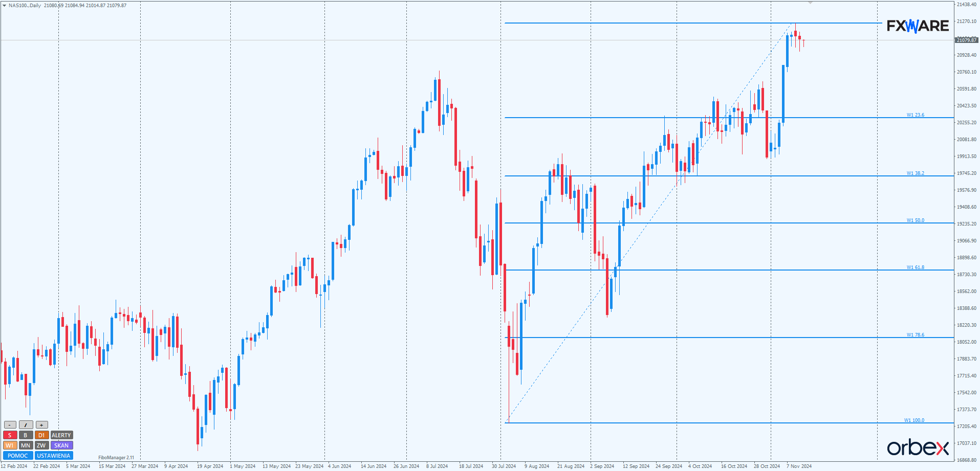Select the W1 100.0 Fibonacci level label

914,420
